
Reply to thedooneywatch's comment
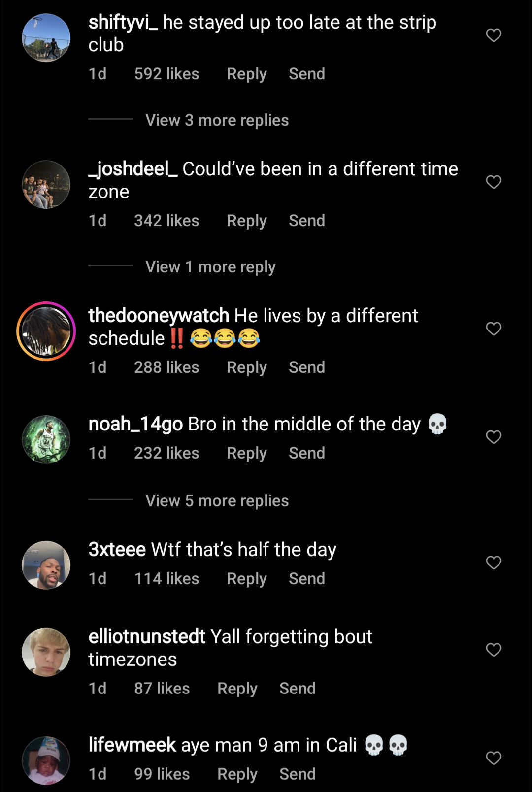(x=246, y=367)
